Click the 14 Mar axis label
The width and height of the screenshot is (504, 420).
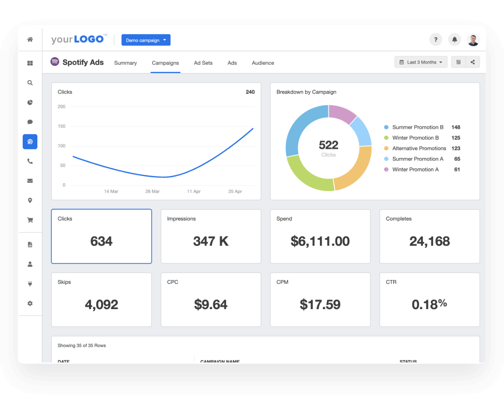coord(111,192)
